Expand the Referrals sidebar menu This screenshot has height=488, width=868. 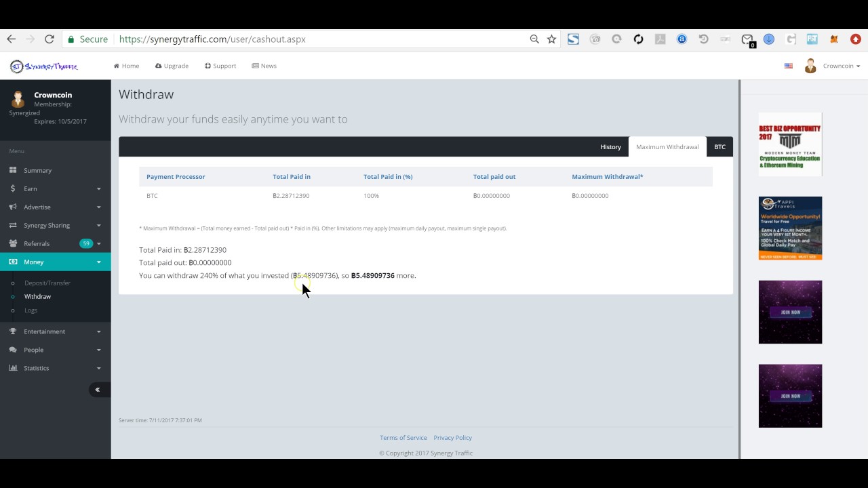[56, 244]
